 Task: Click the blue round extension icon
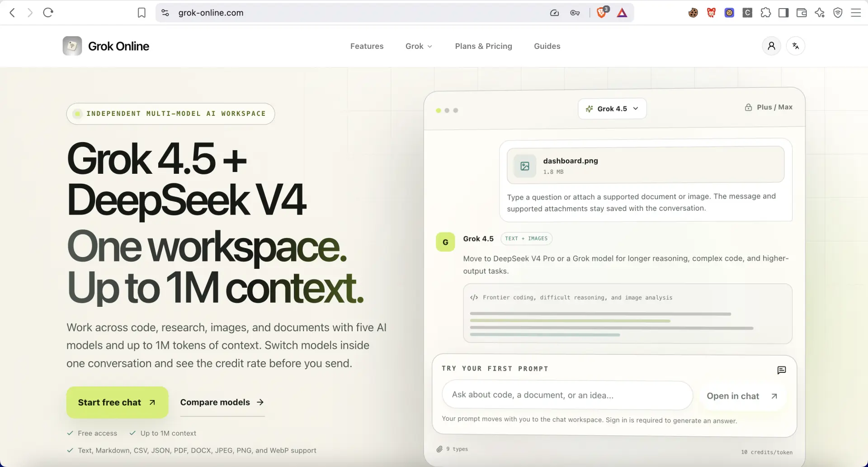[x=729, y=13]
